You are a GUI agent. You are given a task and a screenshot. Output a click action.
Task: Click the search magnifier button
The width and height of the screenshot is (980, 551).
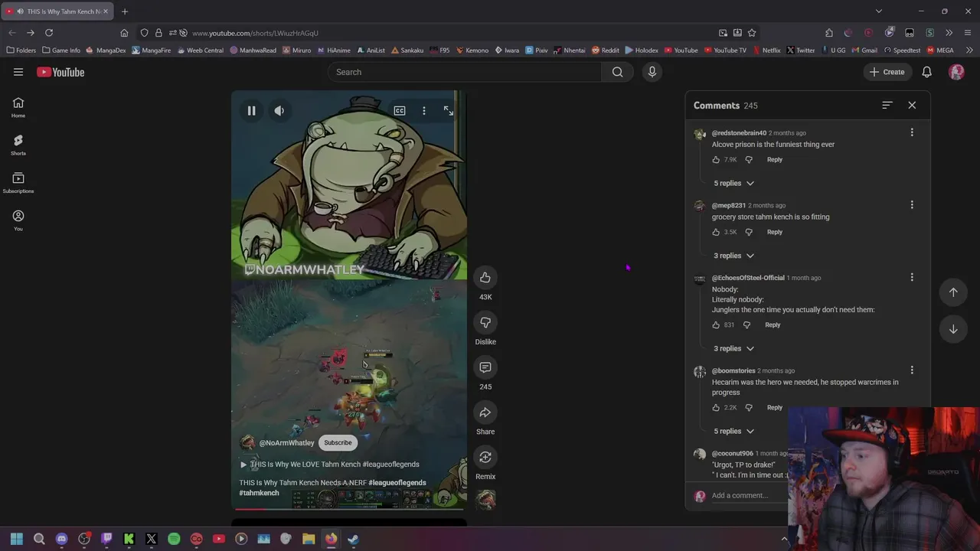(x=617, y=72)
